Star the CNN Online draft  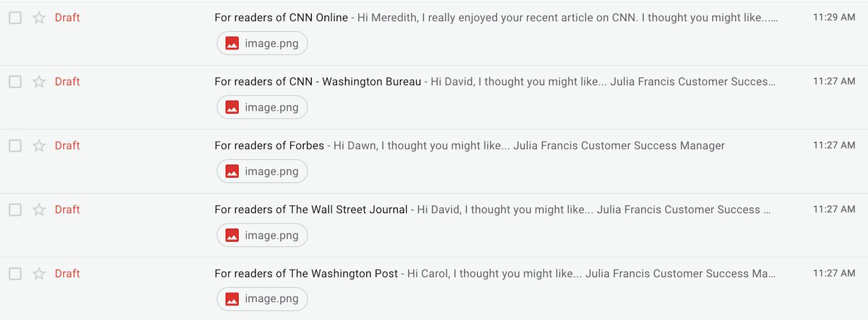pos(39,18)
